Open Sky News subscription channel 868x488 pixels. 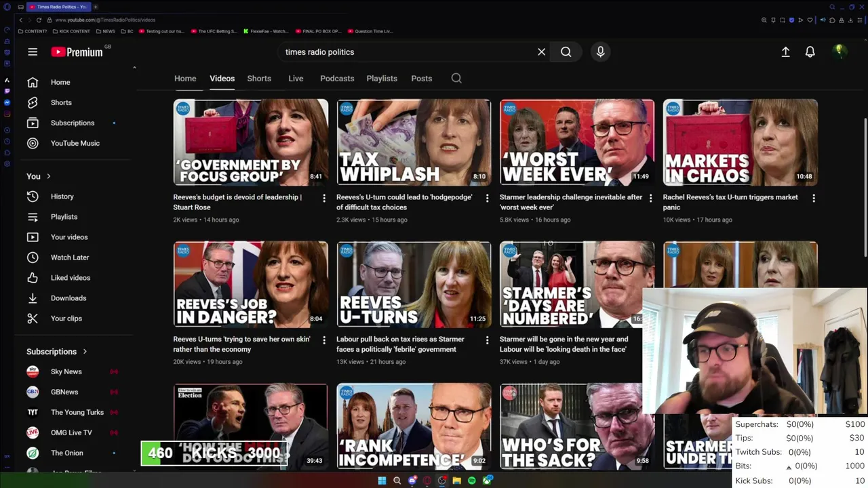pyautogui.click(x=66, y=371)
